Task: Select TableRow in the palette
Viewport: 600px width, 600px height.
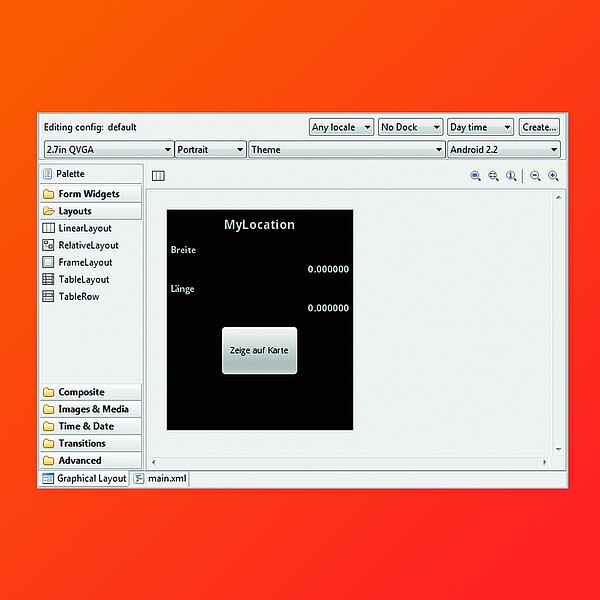Action: click(x=78, y=296)
